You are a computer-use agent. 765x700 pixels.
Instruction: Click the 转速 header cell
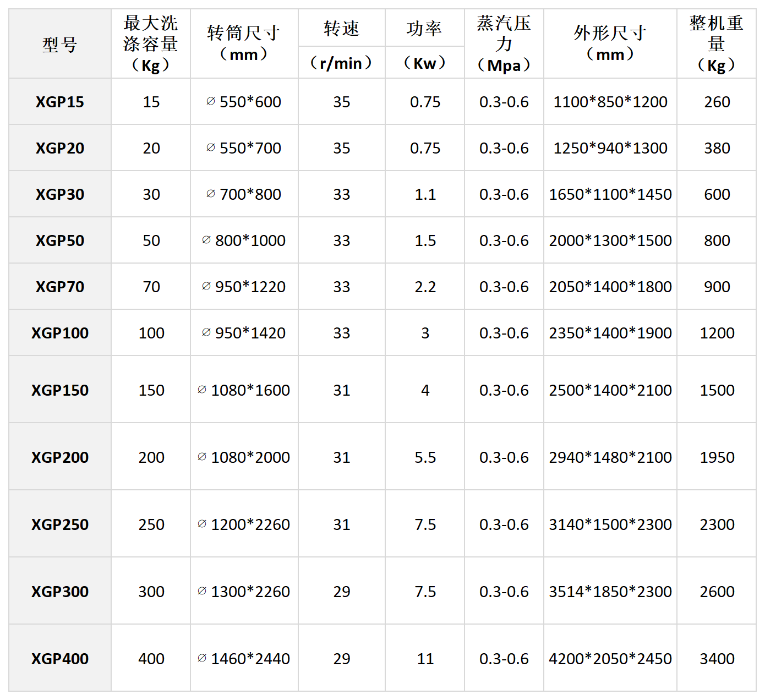click(x=341, y=29)
